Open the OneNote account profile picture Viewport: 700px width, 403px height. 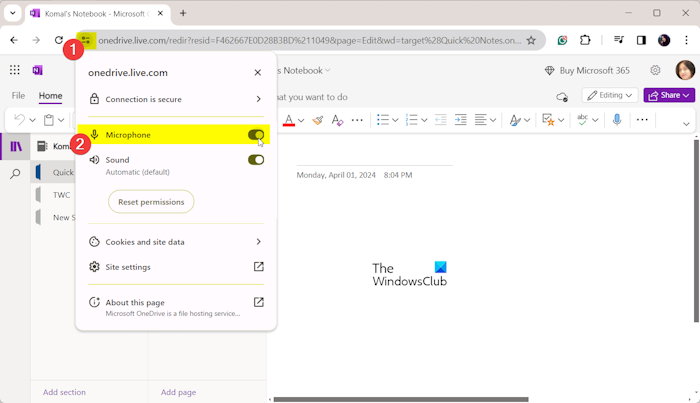[685, 70]
